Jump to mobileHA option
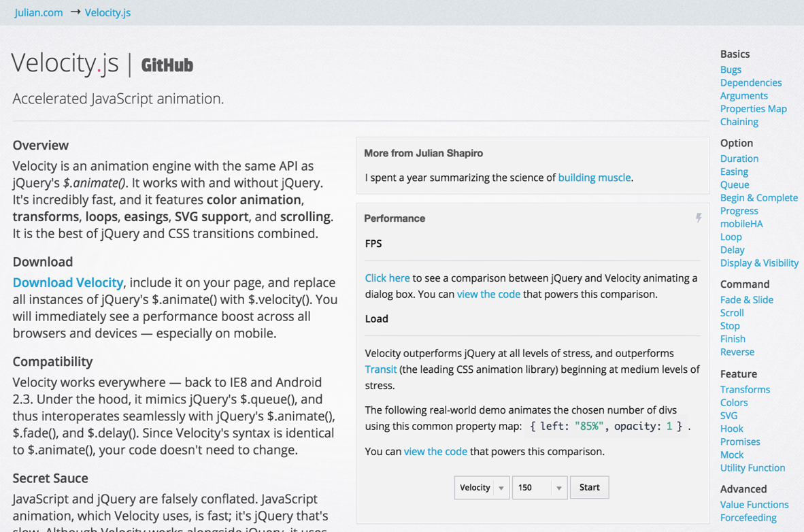 (x=741, y=224)
